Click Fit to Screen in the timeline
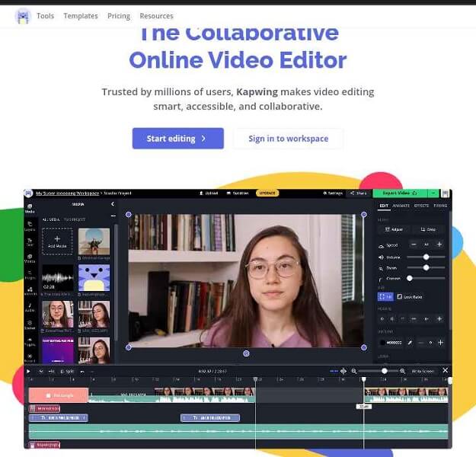The width and height of the screenshot is (476, 457). (x=423, y=371)
